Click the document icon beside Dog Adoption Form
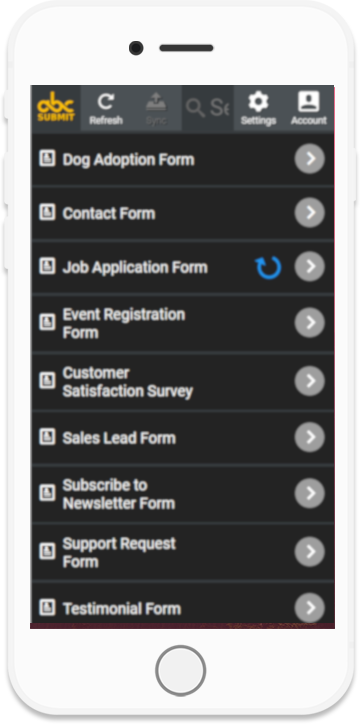The image size is (360, 724). [x=47, y=158]
